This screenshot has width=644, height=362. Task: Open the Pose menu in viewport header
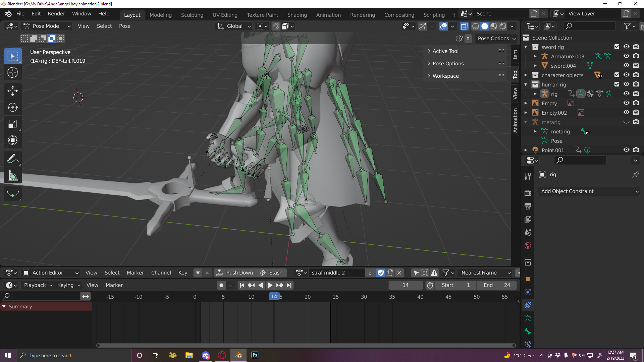pos(125,26)
